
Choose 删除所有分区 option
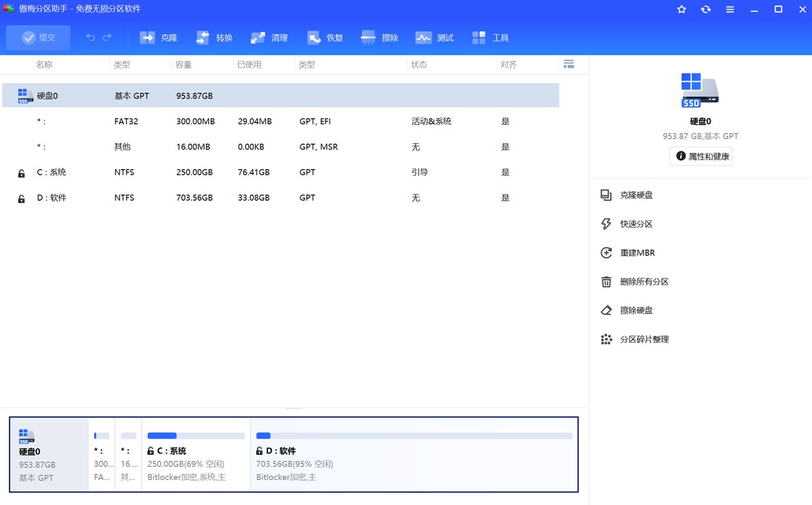644,282
